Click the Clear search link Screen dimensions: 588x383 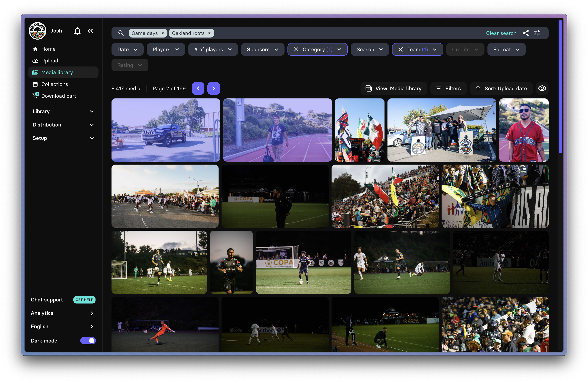click(501, 33)
